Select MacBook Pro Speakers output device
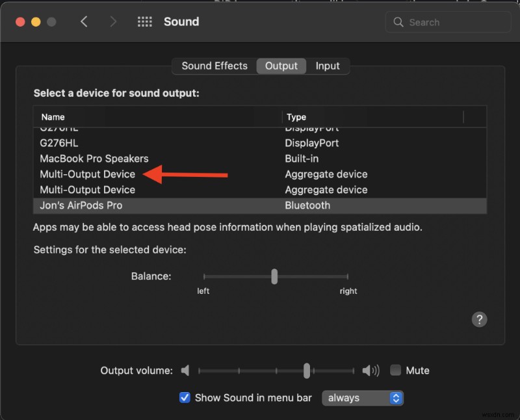 pyautogui.click(x=94, y=159)
